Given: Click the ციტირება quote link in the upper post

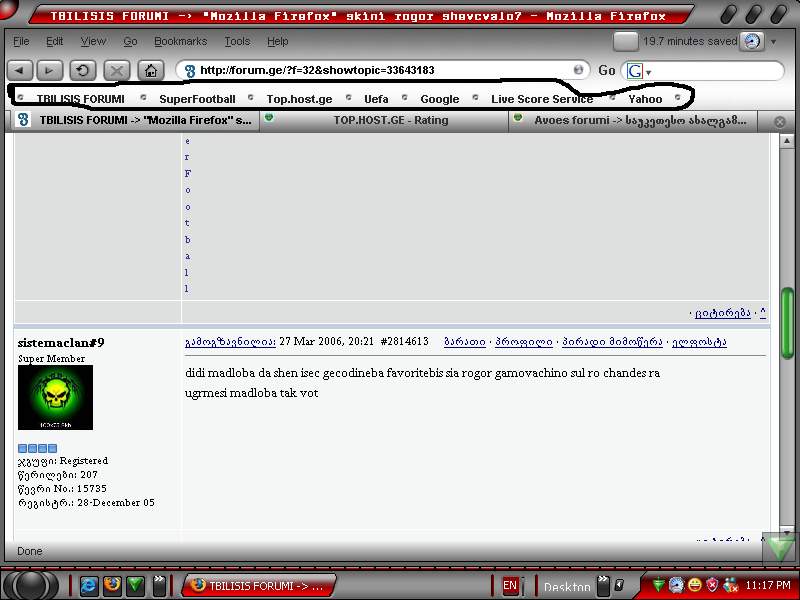Looking at the screenshot, I should [x=722, y=313].
